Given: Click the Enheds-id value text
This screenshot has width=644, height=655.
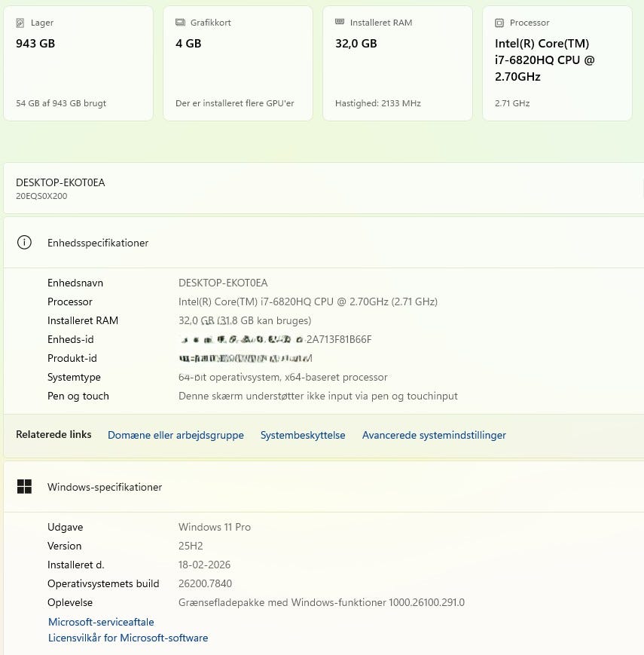Looking at the screenshot, I should point(275,339).
